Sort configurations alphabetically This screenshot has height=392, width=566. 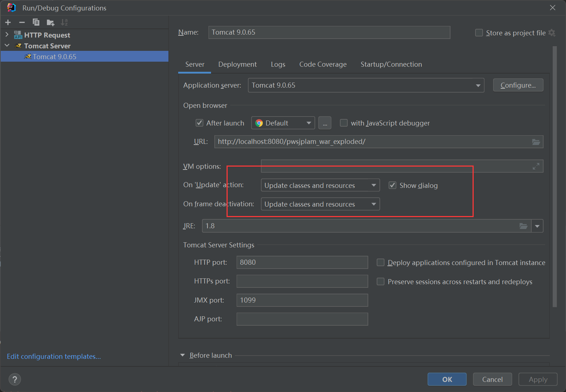tap(64, 22)
